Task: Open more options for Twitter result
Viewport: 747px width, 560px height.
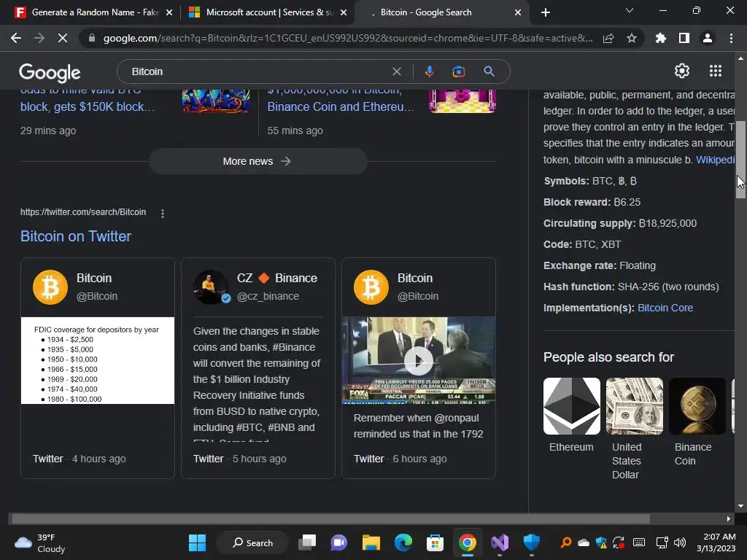Action: (x=163, y=214)
